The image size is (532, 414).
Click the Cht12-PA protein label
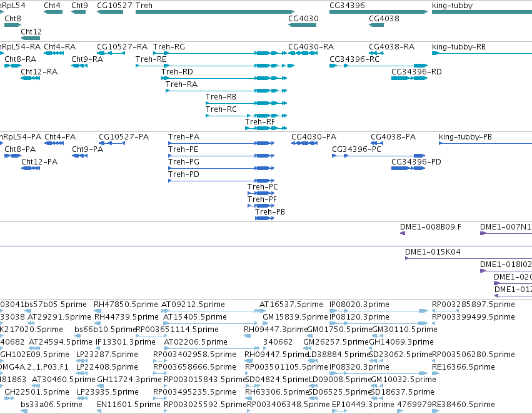click(x=39, y=162)
